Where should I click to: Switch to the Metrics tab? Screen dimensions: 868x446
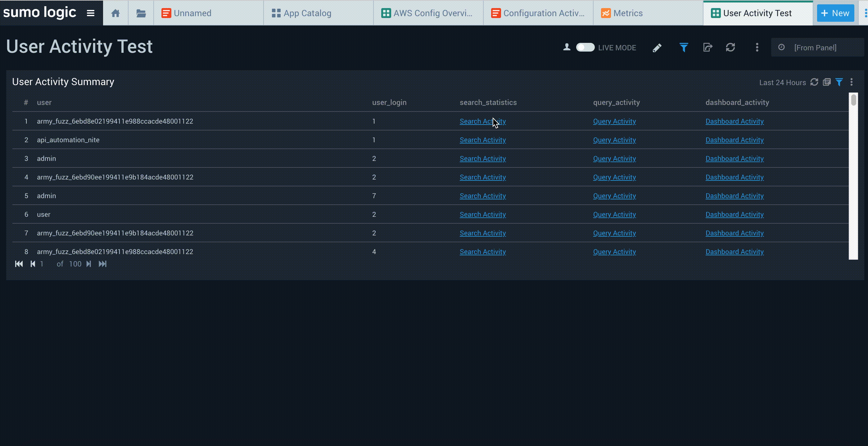(x=622, y=13)
